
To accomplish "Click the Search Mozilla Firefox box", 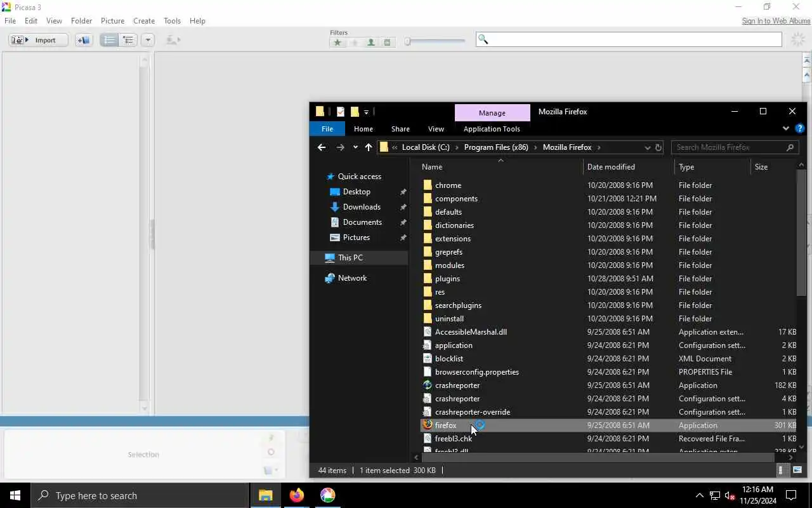I will click(735, 147).
